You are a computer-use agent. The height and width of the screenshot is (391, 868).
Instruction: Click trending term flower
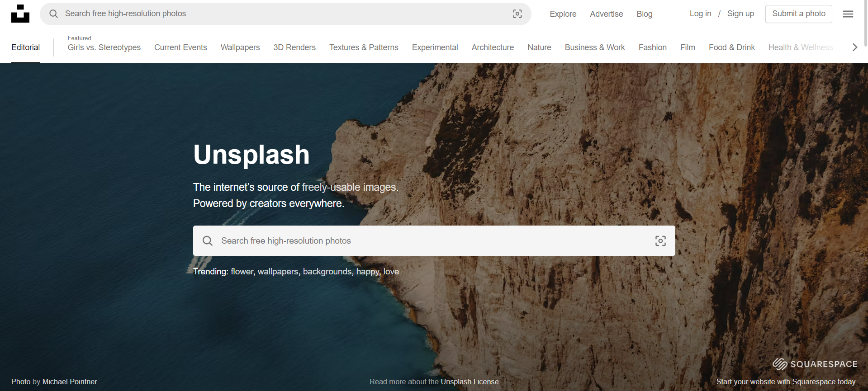click(242, 272)
